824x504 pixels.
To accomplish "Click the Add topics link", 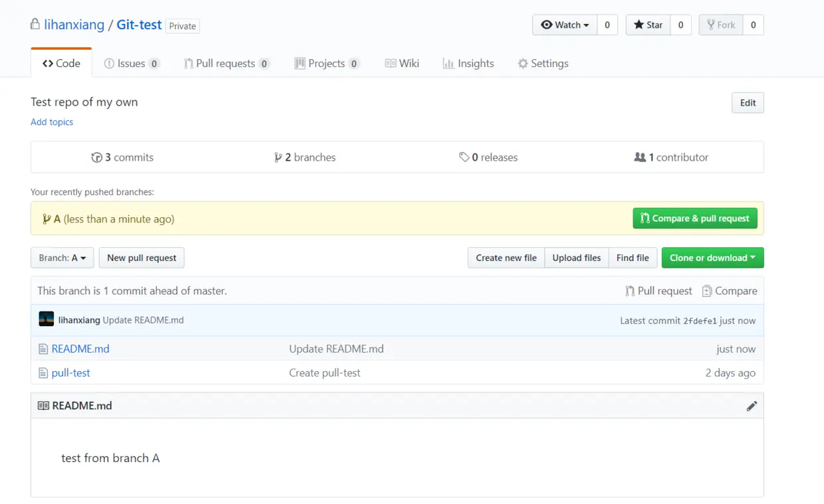I will click(52, 122).
